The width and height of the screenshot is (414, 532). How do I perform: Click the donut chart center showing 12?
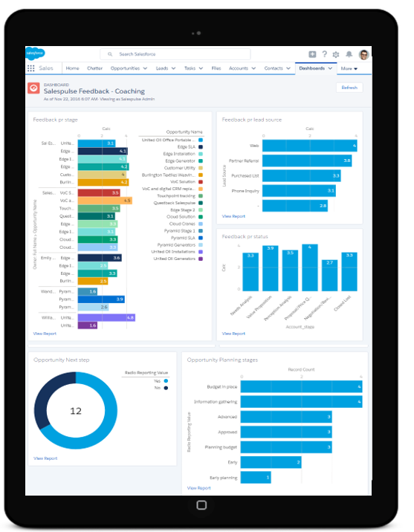coord(76,411)
